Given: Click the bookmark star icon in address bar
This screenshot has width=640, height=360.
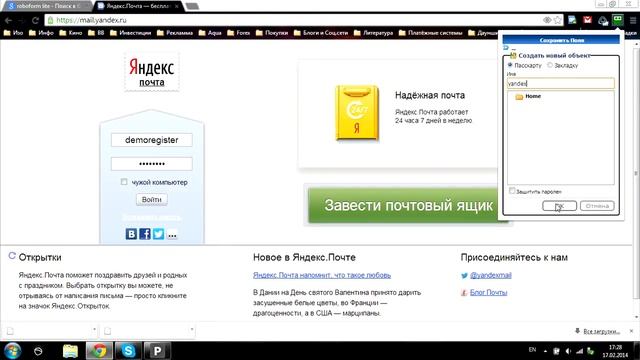Looking at the screenshot, I should pos(558,20).
